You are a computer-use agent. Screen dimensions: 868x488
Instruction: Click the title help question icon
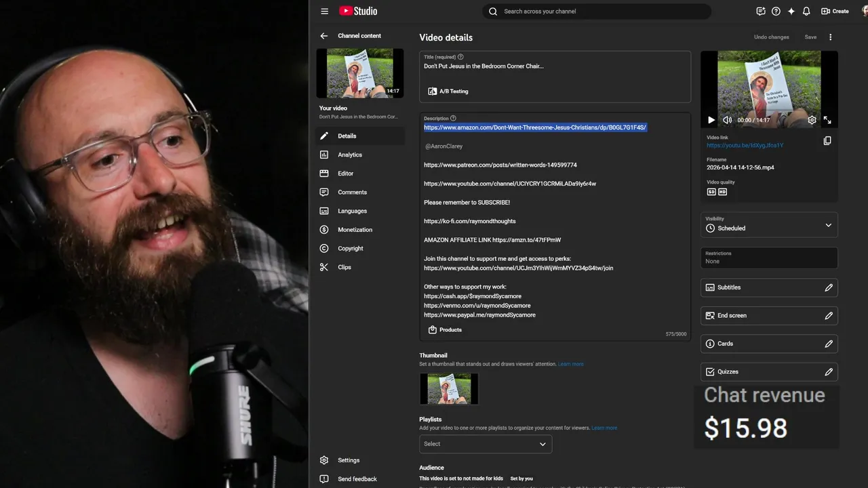(x=460, y=57)
